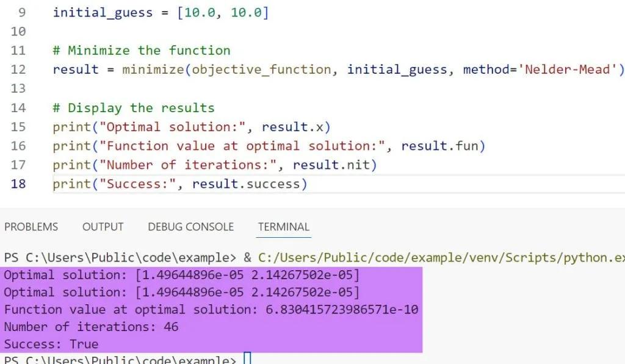Switch to the OUTPUT panel tab
The image size is (625, 364).
pos(103,227)
